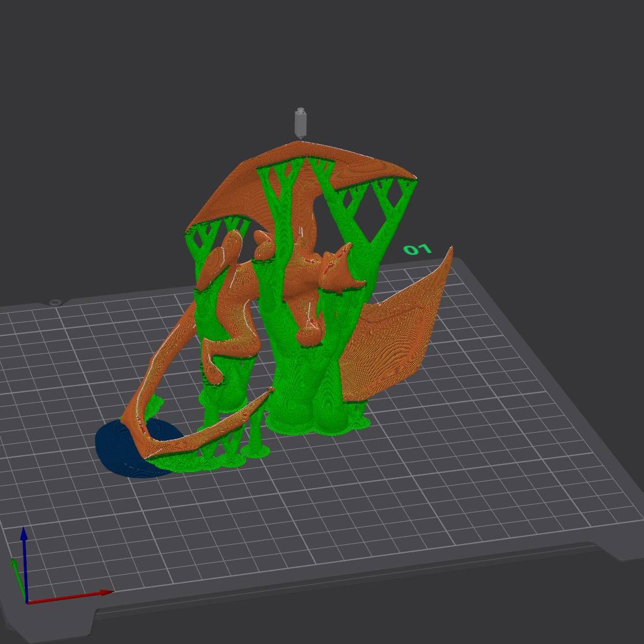Click the green Y axis arrow of gizmo
This screenshot has width=644, height=644.
[18, 579]
